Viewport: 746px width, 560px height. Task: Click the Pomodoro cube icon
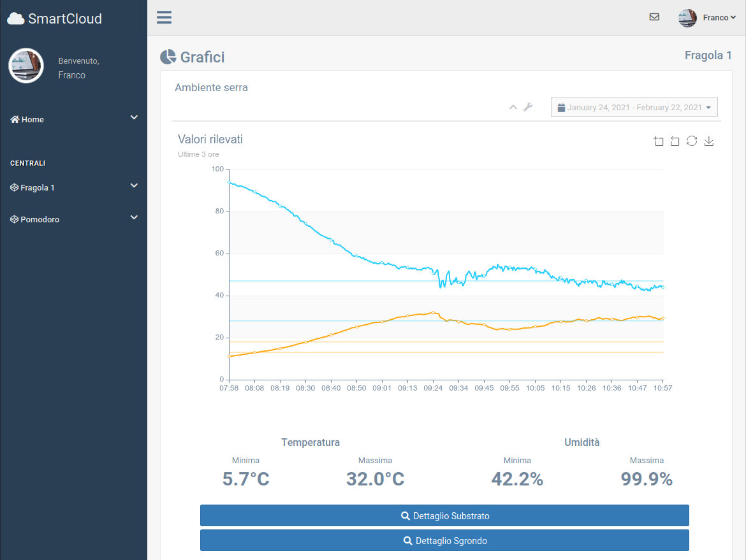14,220
